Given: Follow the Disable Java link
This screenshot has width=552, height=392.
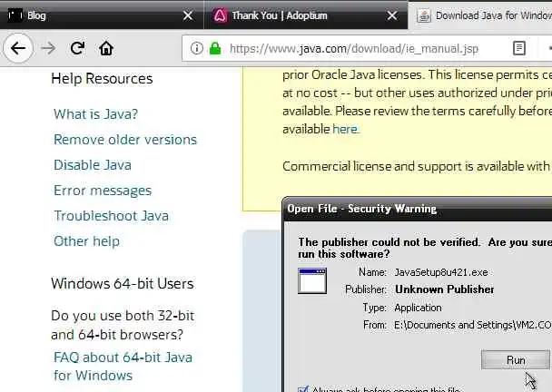Looking at the screenshot, I should click(x=93, y=165).
